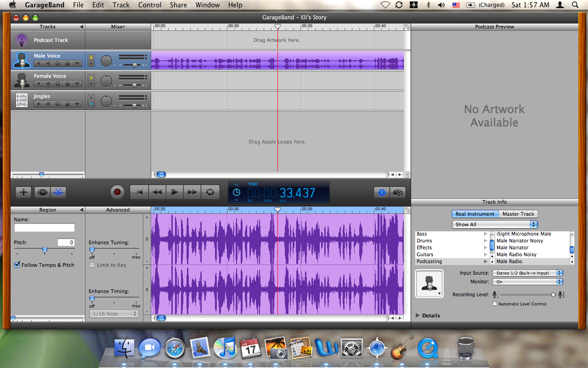The height and width of the screenshot is (368, 588).
Task: Switch to the Real Instrument tab
Action: click(475, 214)
